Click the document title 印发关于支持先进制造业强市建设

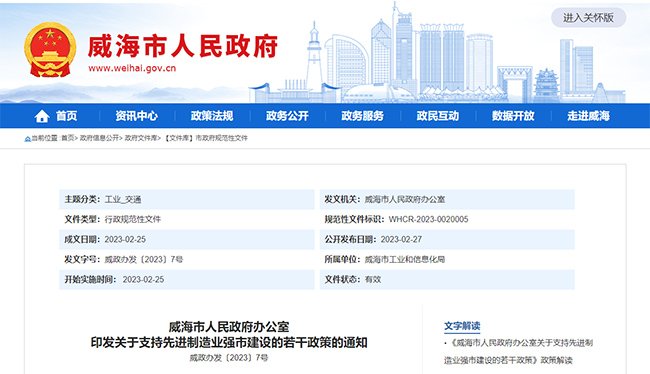click(229, 343)
